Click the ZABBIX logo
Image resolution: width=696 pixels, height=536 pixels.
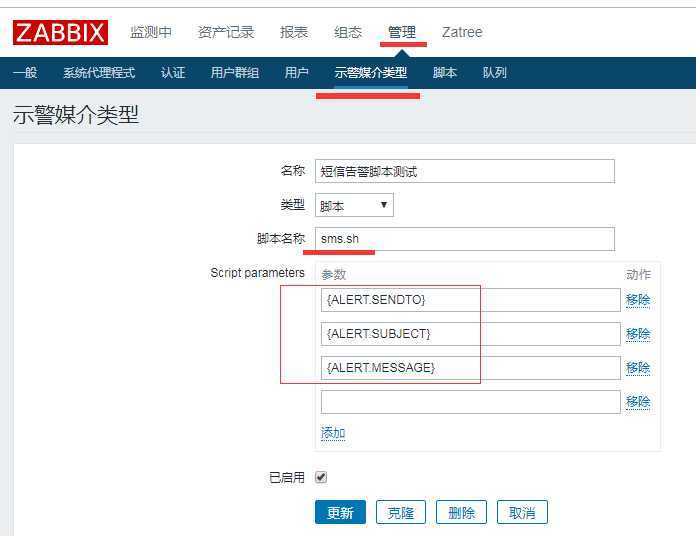click(60, 32)
